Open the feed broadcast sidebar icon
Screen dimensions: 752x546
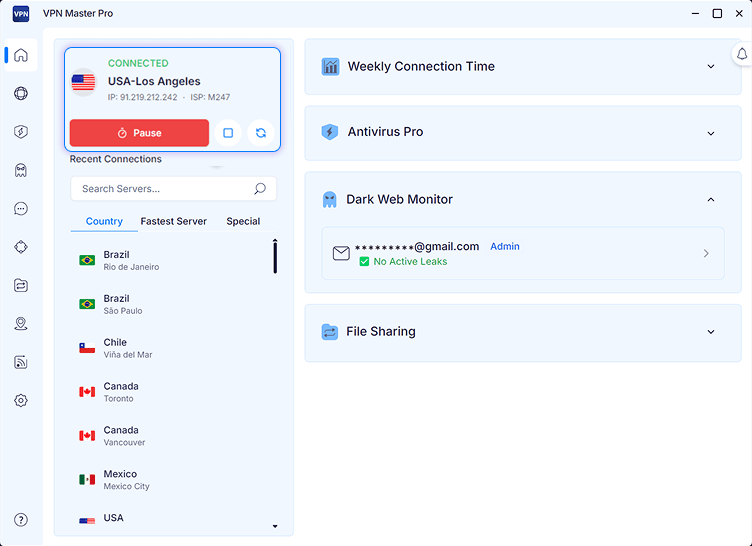[21, 362]
